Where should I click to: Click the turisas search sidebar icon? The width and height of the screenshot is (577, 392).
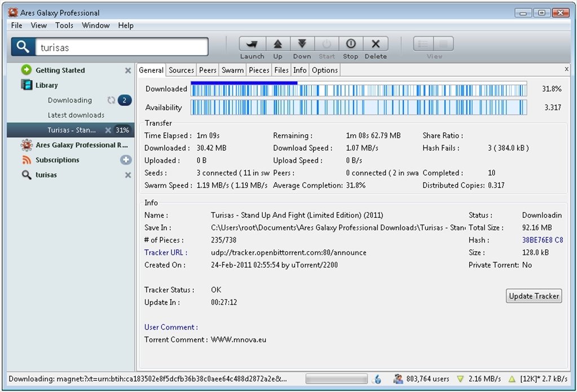click(x=27, y=175)
